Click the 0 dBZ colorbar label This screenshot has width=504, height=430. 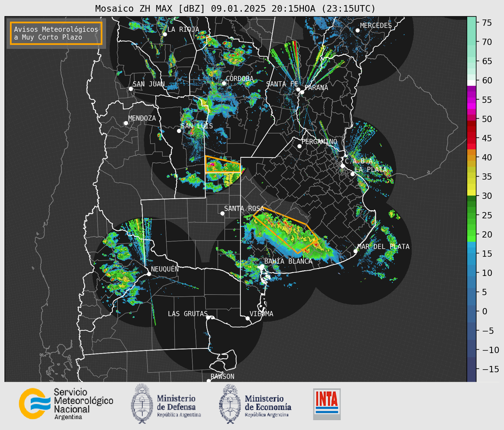(485, 312)
